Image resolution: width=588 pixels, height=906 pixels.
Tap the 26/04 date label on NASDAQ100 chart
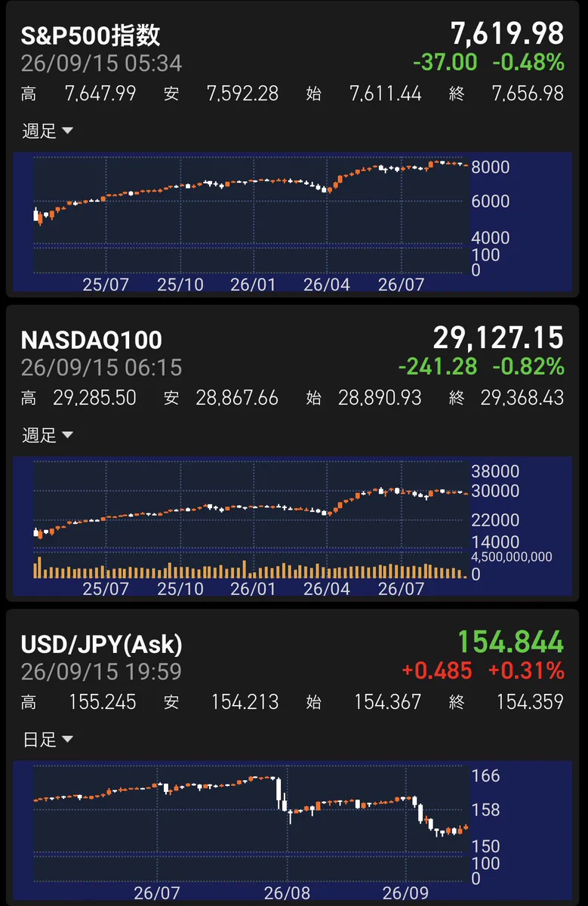pos(327,590)
